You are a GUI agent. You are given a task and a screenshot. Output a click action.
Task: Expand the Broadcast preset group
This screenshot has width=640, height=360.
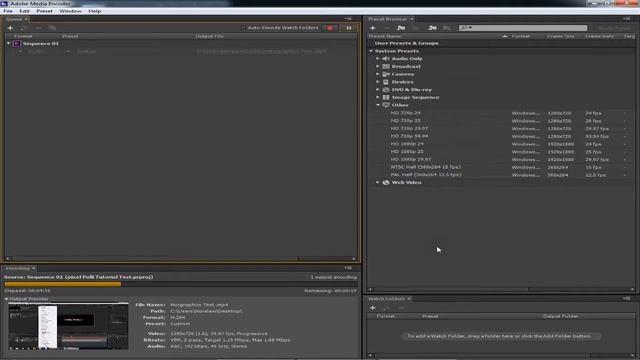click(378, 67)
